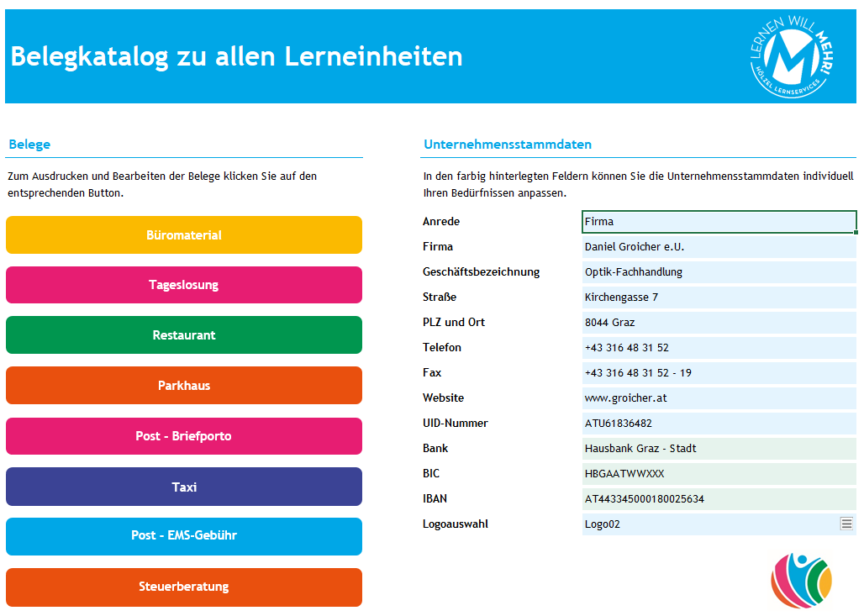This screenshot has width=864, height=616.
Task: Select the Optik-Fachhandlung field
Action: (x=719, y=272)
